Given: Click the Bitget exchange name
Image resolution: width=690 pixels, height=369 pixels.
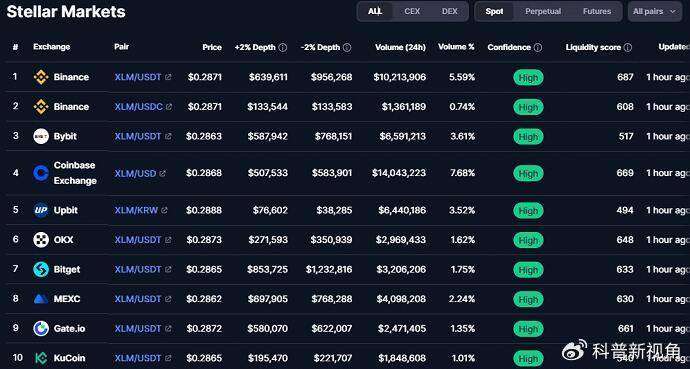Looking at the screenshot, I should click(67, 269).
